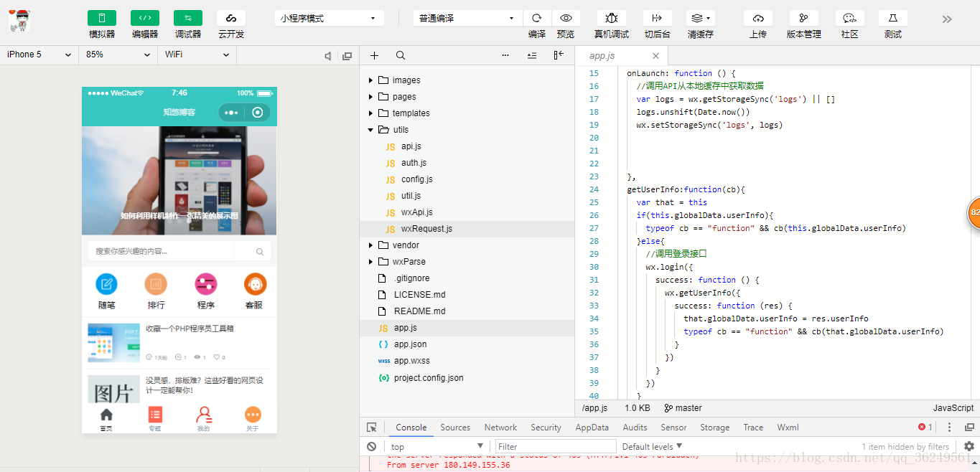Open file search magnifier icon
This screenshot has width=980, height=472.
(401, 55)
